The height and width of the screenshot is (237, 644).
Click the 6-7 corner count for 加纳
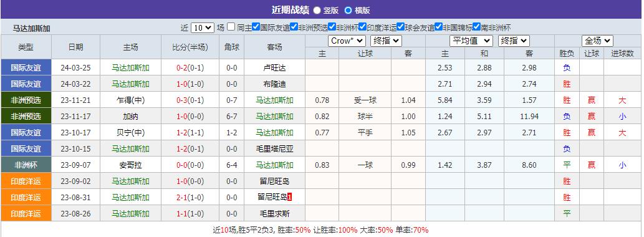click(232, 116)
